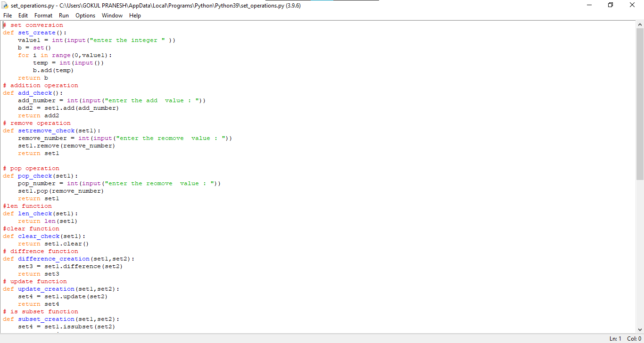This screenshot has height=343, width=644.
Task: Click the 'def add_check():' line
Action: pyautogui.click(x=33, y=93)
